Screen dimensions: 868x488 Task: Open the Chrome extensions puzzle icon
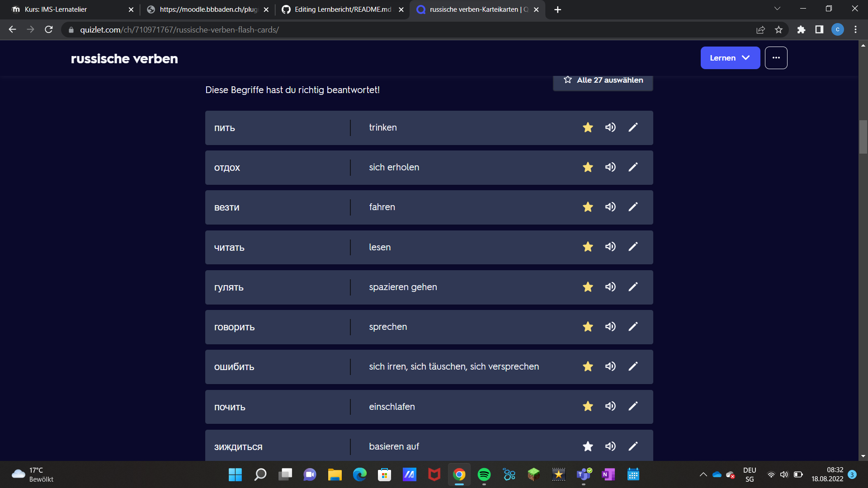point(801,30)
